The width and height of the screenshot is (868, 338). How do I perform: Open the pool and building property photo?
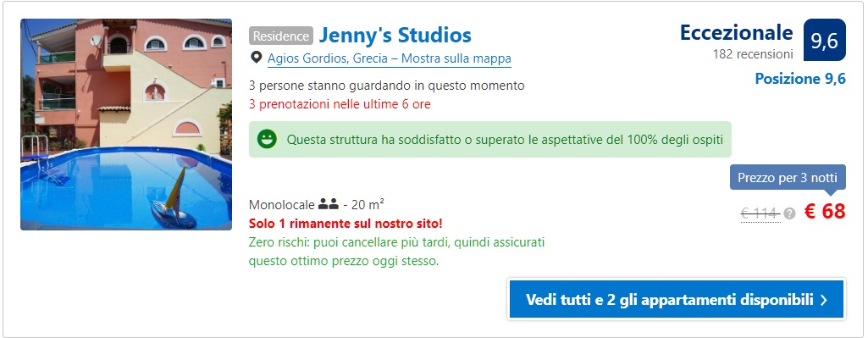126,125
